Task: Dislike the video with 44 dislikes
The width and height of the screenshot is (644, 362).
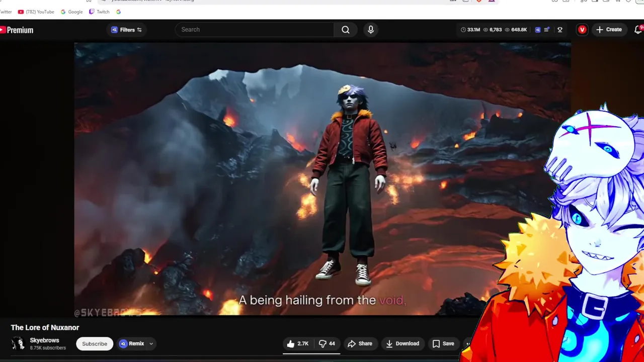Action: [x=327, y=344]
